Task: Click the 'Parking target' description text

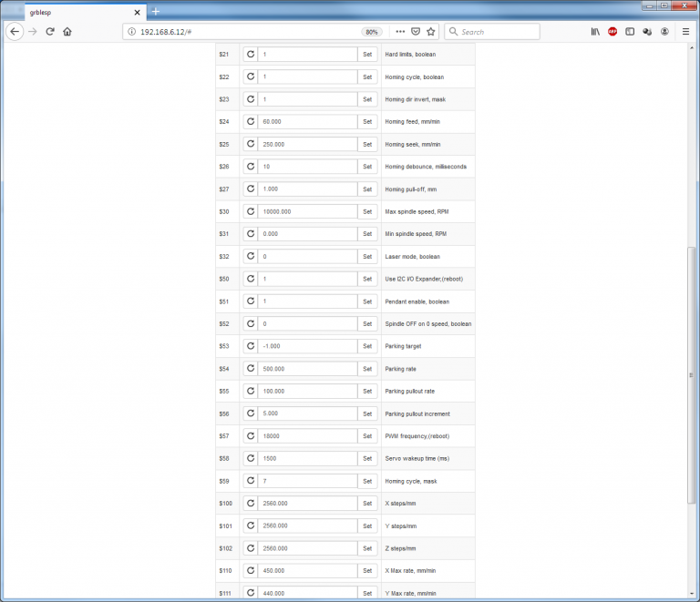Action: point(403,346)
